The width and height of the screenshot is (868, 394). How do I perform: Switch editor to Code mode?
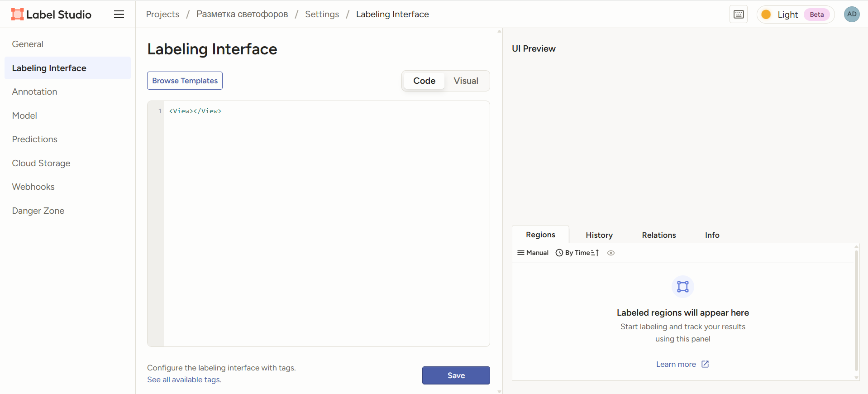point(424,81)
